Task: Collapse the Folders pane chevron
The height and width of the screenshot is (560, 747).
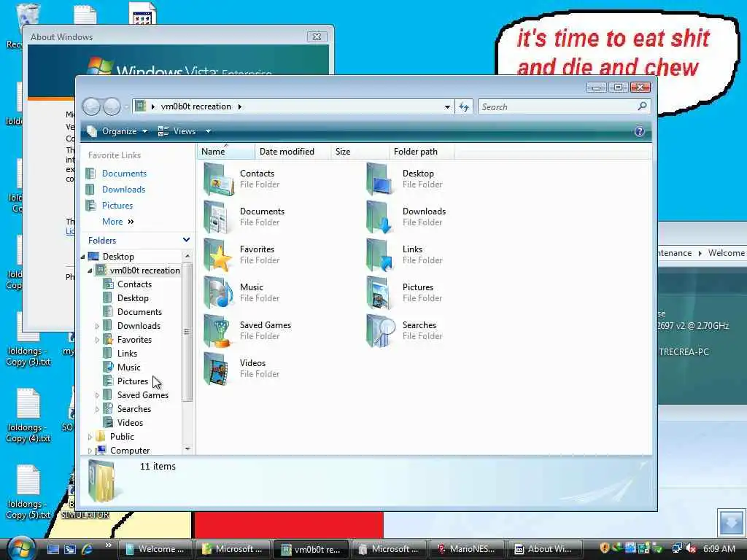Action: tap(186, 239)
